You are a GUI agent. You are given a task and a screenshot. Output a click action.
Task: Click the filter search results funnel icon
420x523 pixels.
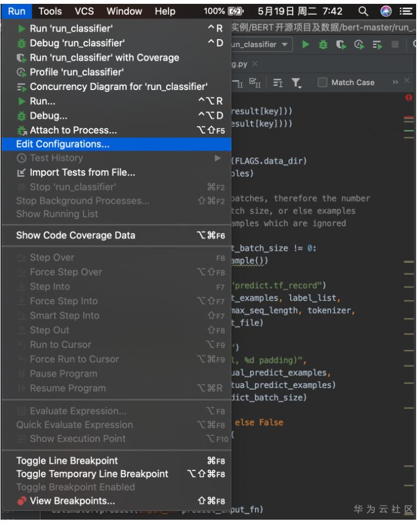[296, 82]
